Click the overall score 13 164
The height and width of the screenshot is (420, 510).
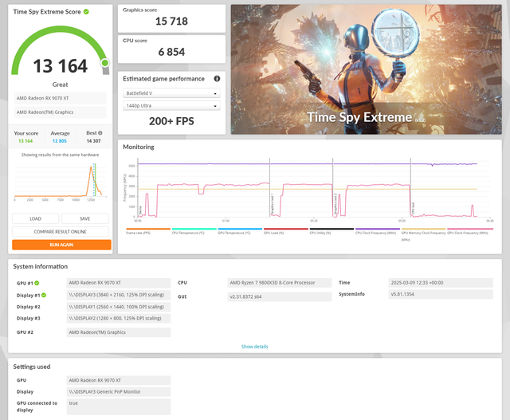[x=61, y=66]
